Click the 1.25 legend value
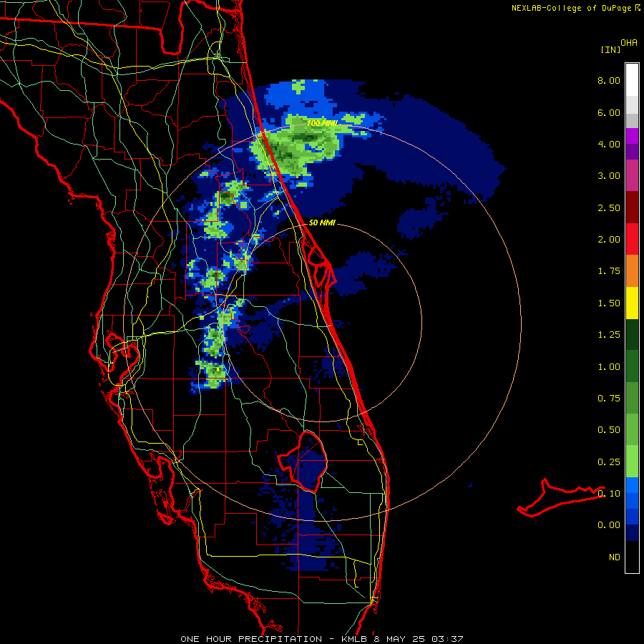 coord(609,335)
